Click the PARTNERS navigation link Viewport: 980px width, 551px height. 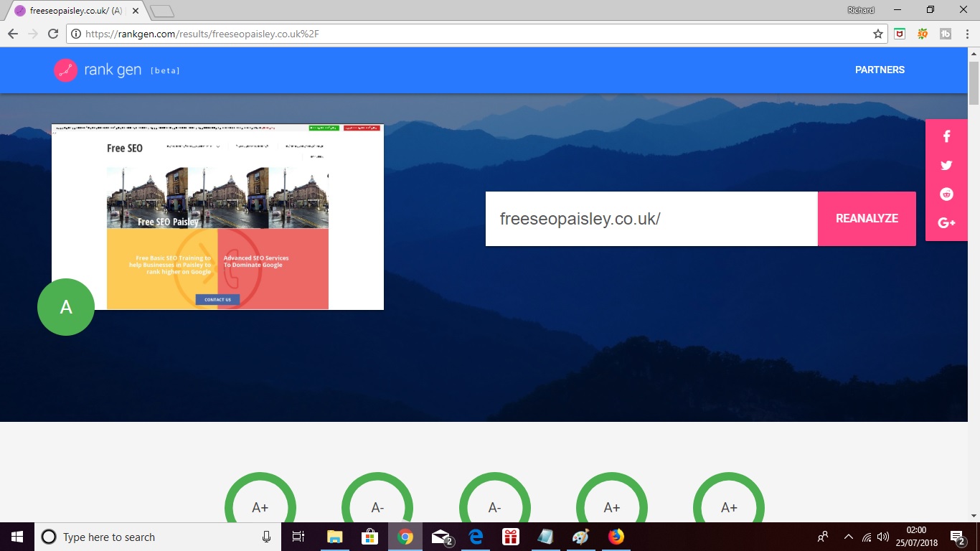click(880, 70)
